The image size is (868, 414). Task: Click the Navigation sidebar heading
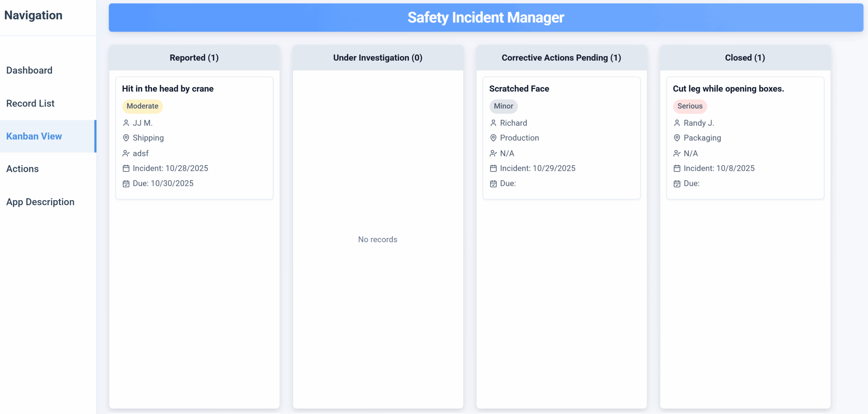(x=33, y=15)
